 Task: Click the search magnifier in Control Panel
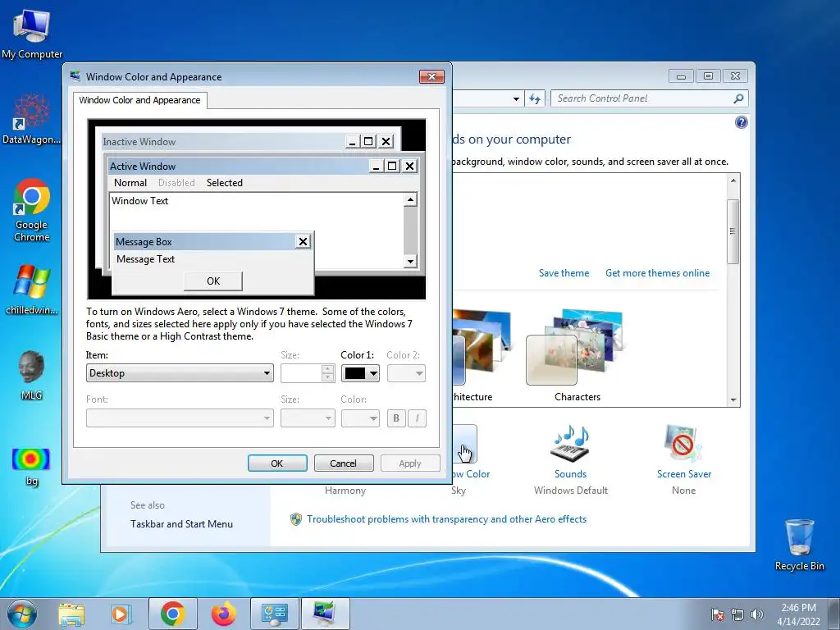tap(738, 98)
